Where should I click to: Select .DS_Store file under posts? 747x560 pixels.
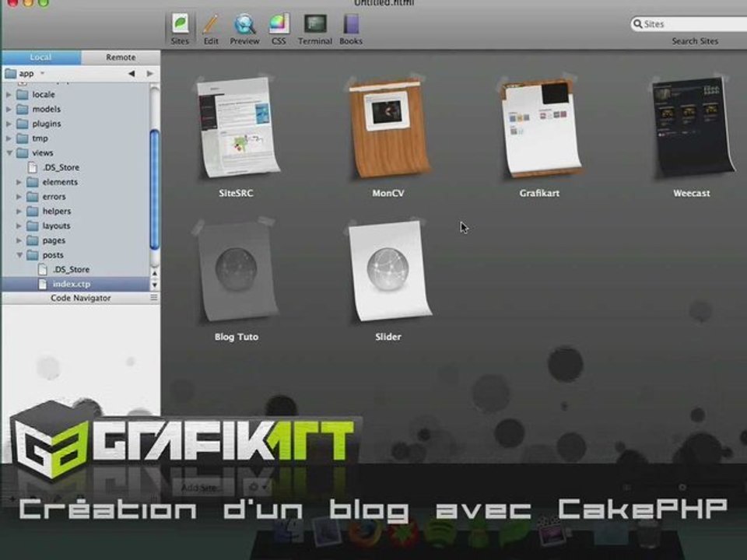click(x=75, y=270)
